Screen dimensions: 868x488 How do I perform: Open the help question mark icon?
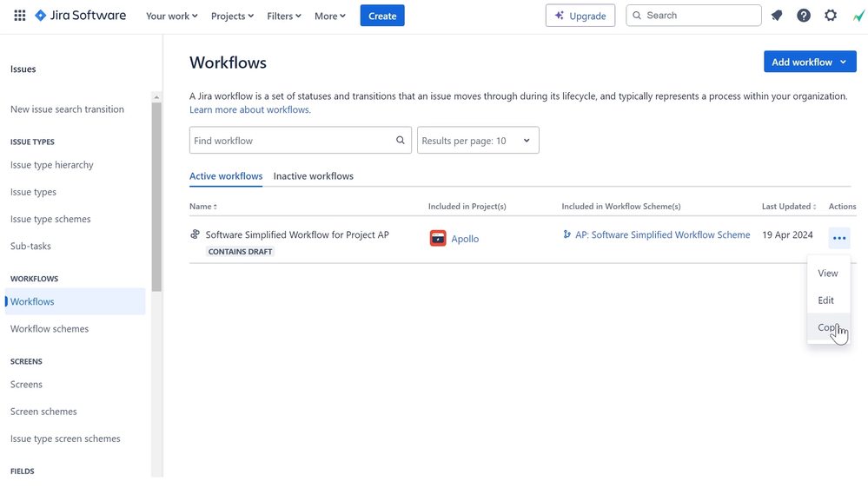coord(803,16)
